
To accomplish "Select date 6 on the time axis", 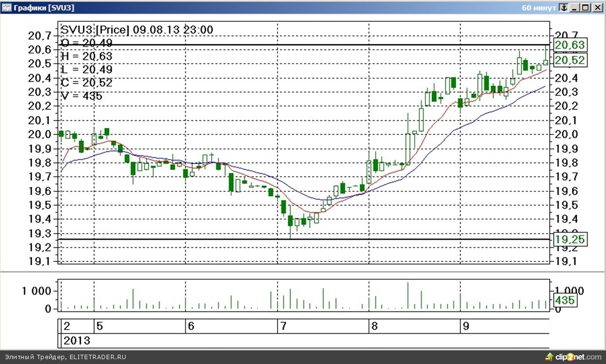I will [x=191, y=326].
